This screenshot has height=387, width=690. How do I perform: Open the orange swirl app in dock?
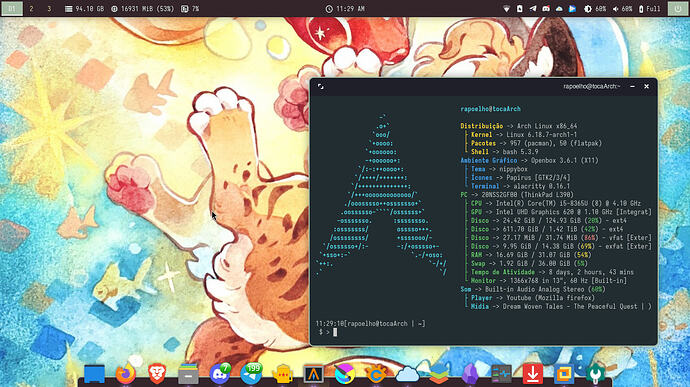pyautogui.click(x=376, y=374)
